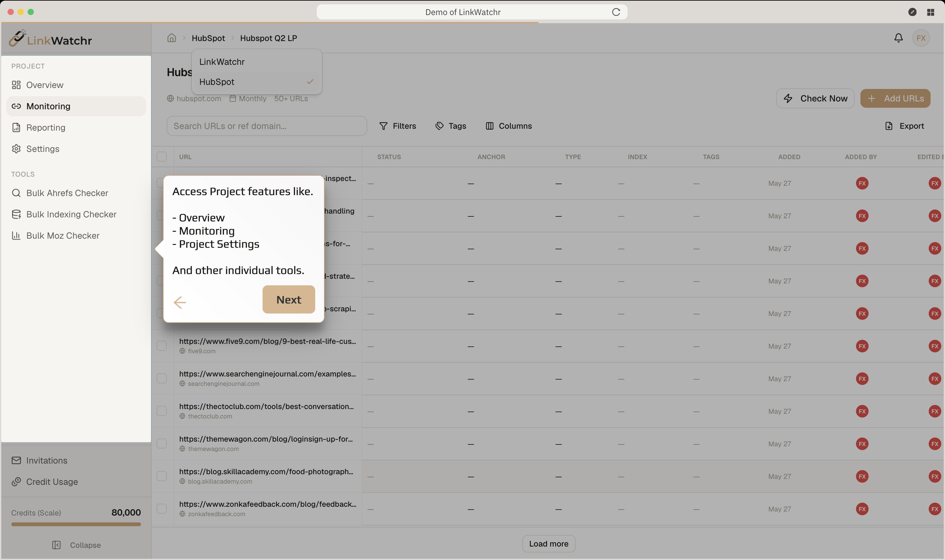Image resolution: width=945 pixels, height=560 pixels.
Task: Open the notifications bell
Action: 898,38
